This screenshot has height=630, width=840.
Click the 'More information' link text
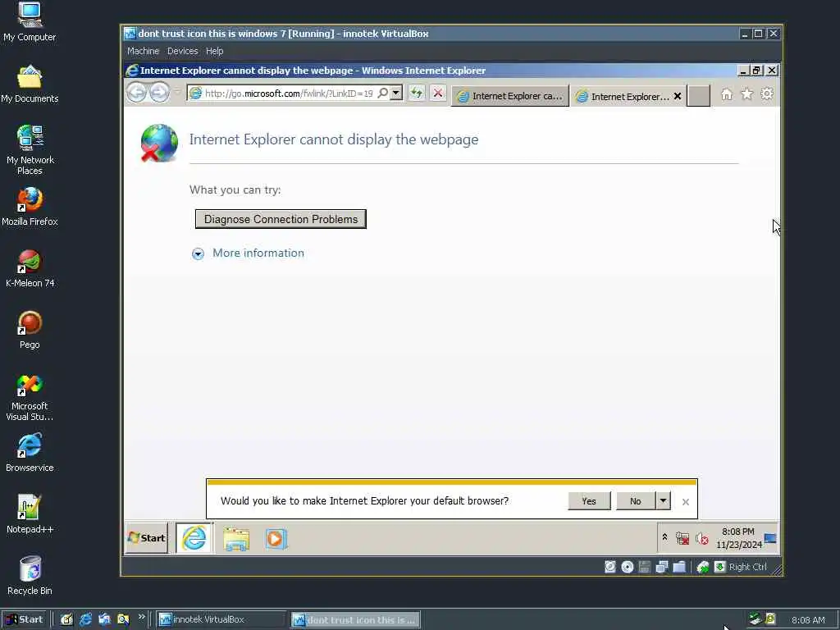pos(258,253)
